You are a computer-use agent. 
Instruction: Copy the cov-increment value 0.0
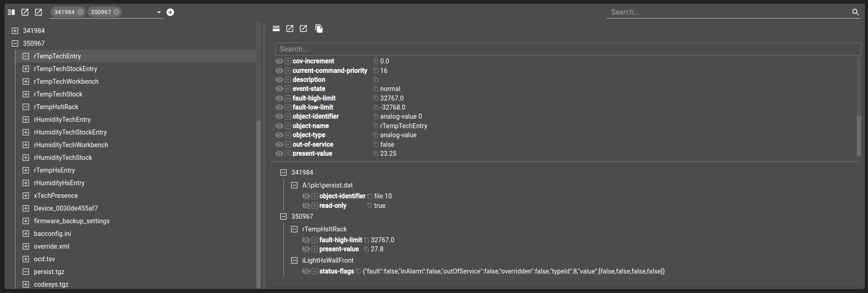(376, 61)
